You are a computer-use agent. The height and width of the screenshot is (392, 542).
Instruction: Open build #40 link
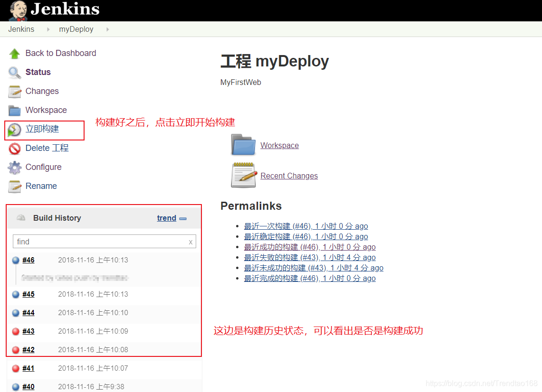click(x=29, y=387)
